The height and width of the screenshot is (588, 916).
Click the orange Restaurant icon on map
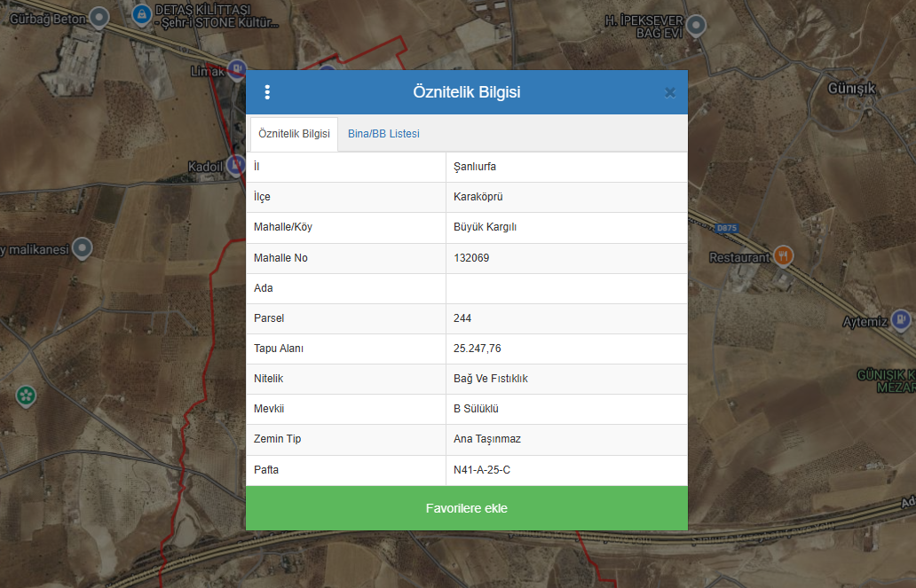tap(782, 255)
